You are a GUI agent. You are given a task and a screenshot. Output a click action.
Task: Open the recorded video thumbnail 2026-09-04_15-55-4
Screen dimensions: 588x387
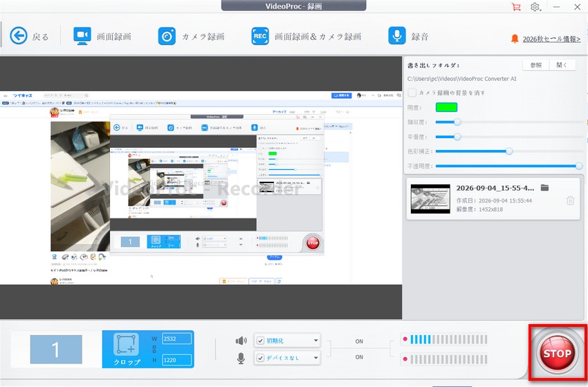coord(430,198)
